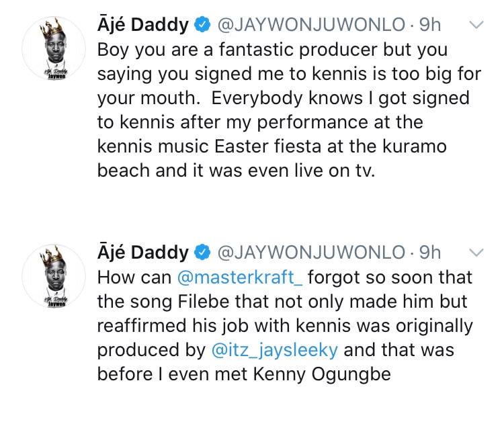Click the verified badge on second tweet
Screen dimensions: 504x428
pos(202,253)
